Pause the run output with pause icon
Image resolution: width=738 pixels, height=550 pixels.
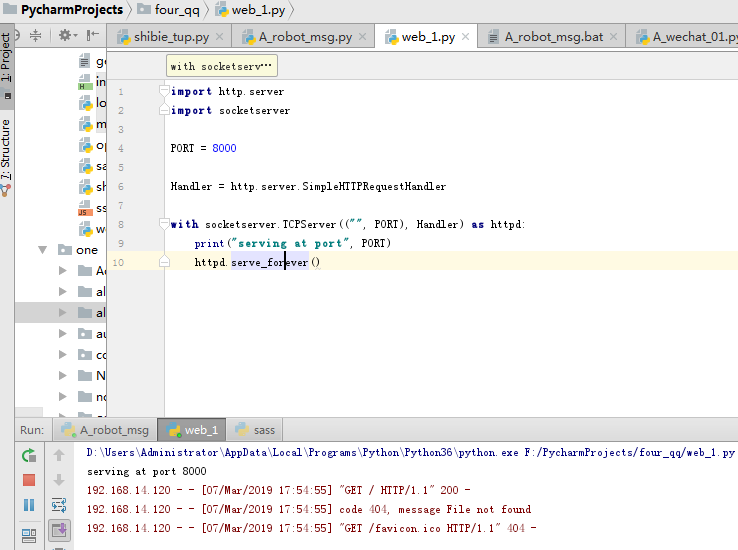coord(29,505)
